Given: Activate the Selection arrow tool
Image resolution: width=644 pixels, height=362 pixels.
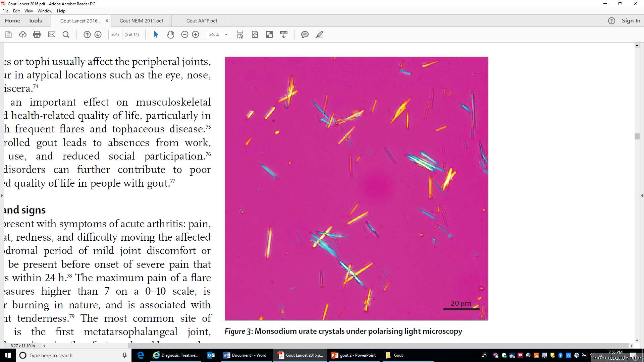Looking at the screenshot, I should point(156,35).
